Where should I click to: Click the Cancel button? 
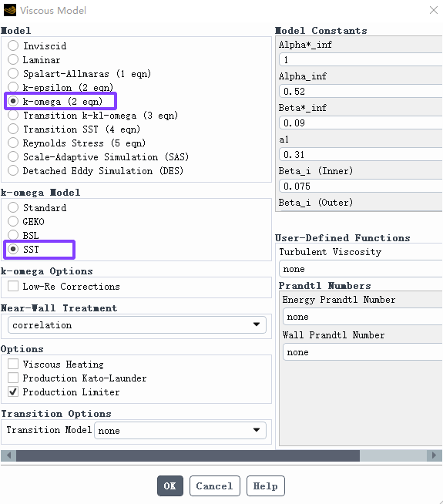point(215,486)
